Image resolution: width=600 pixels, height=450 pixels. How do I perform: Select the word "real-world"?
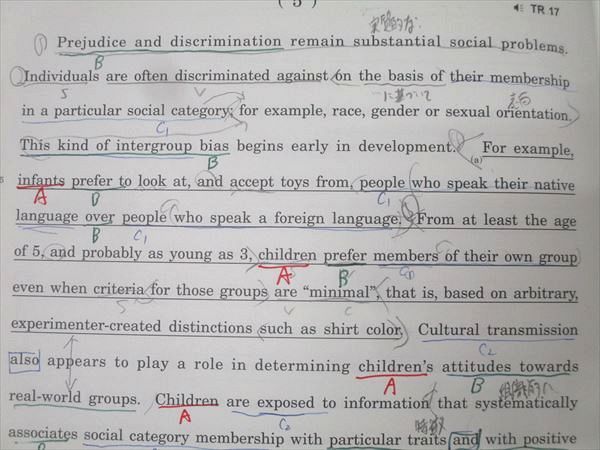tap(45, 396)
